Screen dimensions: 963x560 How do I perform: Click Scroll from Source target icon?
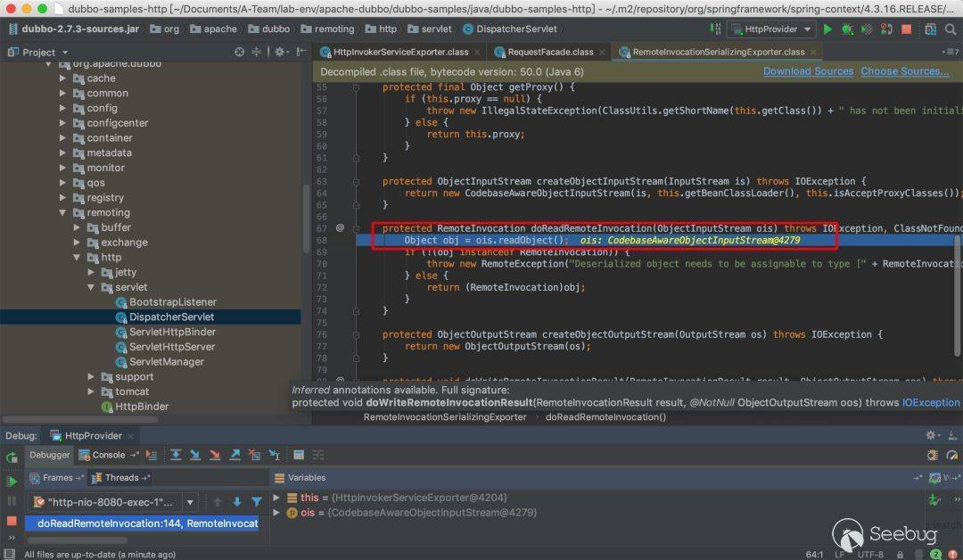click(x=237, y=53)
